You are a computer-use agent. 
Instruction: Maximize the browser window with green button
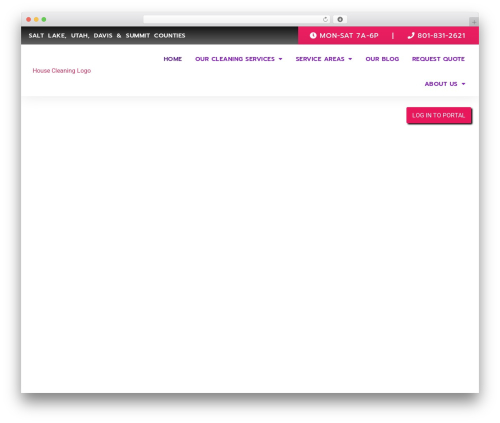(44, 19)
